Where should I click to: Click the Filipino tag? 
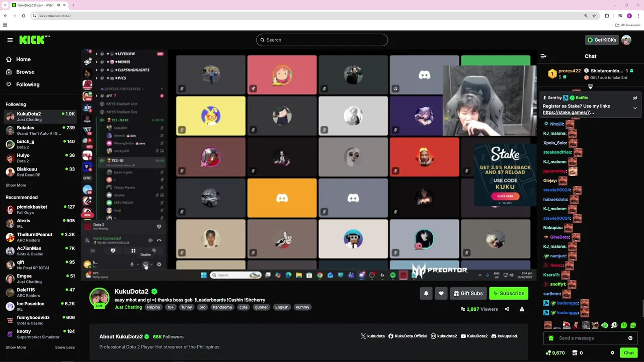point(153,307)
